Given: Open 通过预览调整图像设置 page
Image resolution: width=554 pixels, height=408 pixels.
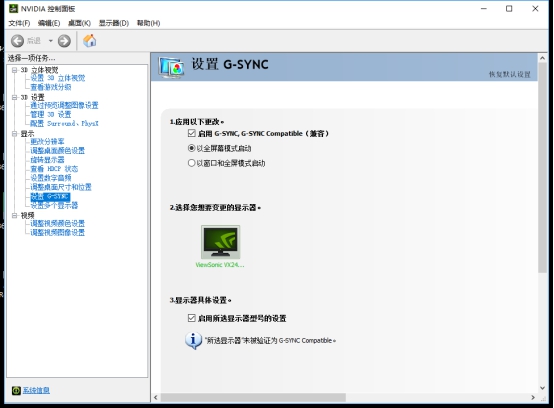Looking at the screenshot, I should pos(64,105).
